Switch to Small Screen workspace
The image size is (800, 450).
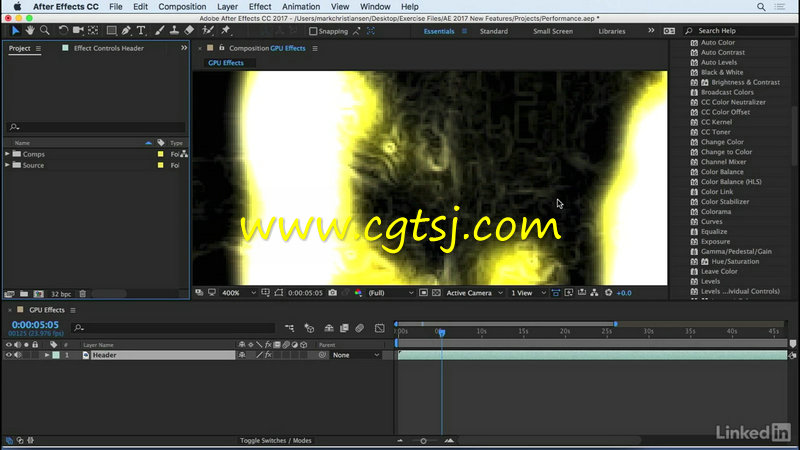click(x=553, y=31)
